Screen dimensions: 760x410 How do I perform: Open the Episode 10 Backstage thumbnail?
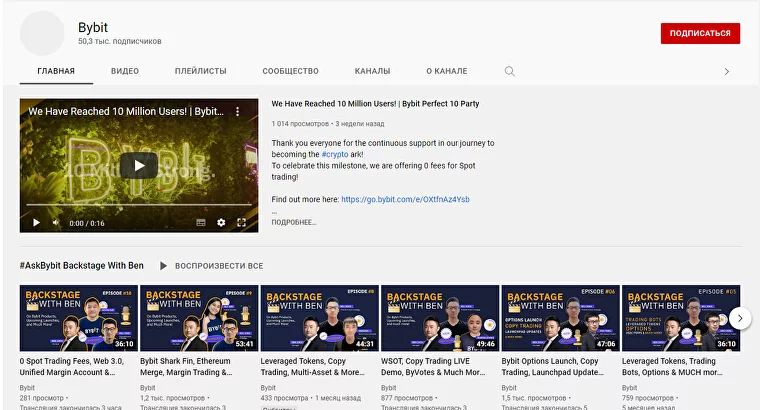79,318
